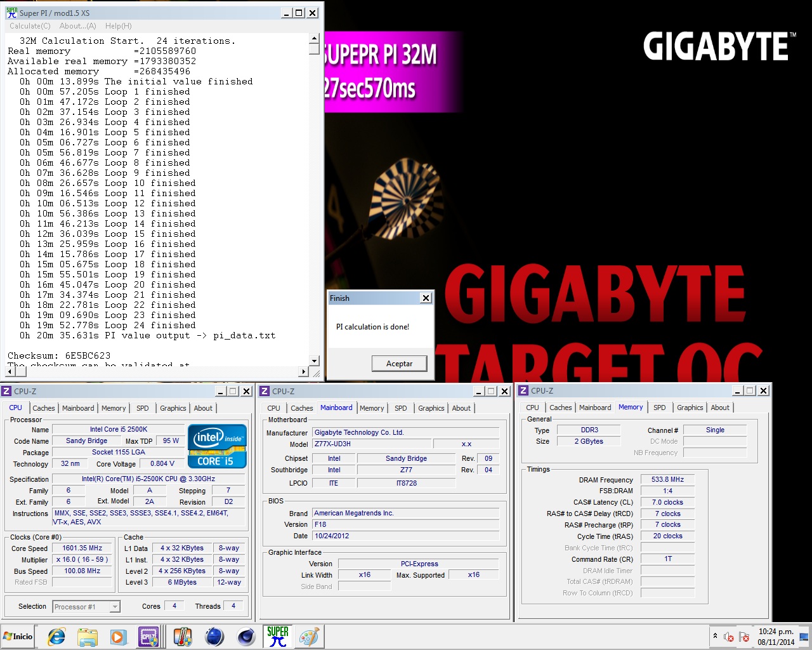Click the Show Desktop icon at taskbar end
The width and height of the screenshot is (812, 650).
point(804,637)
